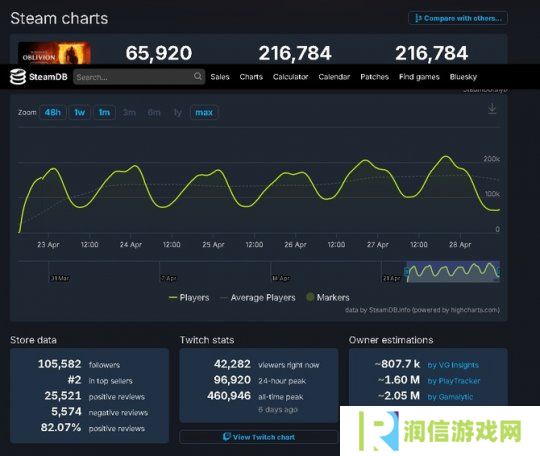Viewport: 540px width, 456px height.
Task: Toggle the Average Players legend series
Action: click(x=258, y=298)
